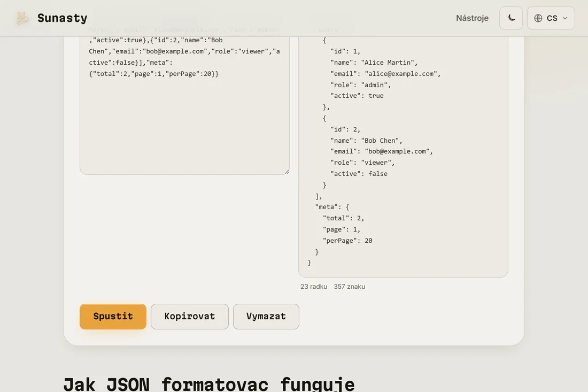Click the output line "name": "Bob Chen"
The height and width of the screenshot is (392, 588).
366,140
